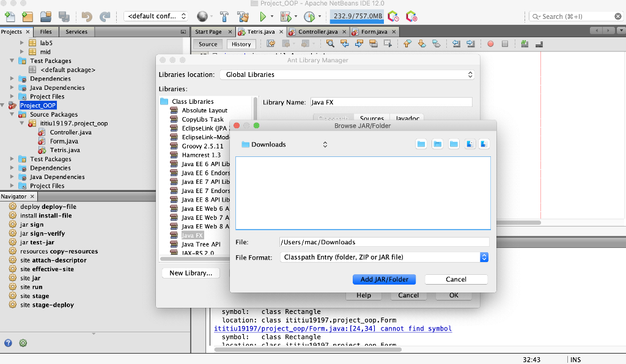Click Shift Line Right icon
Image resolution: width=626 pixels, height=364 pixels.
click(x=471, y=44)
